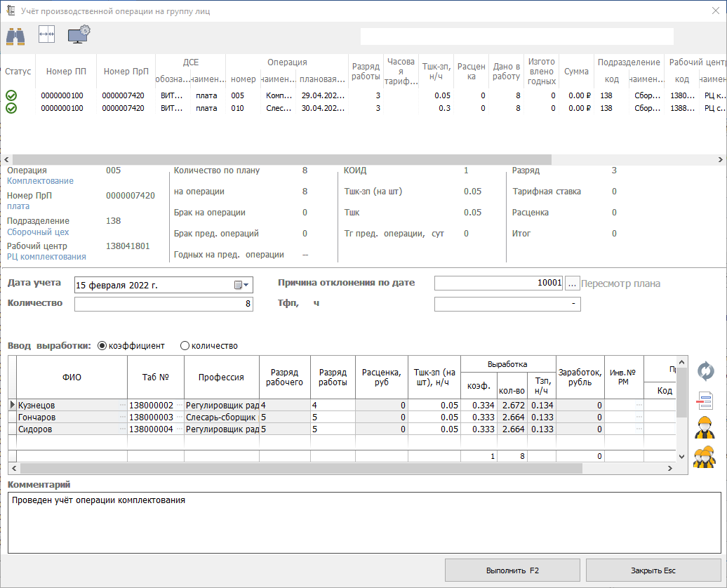The width and height of the screenshot is (727, 588).
Task: Open ellipsis lookup in Кузнецов ФИО cell
Action: (x=123, y=406)
